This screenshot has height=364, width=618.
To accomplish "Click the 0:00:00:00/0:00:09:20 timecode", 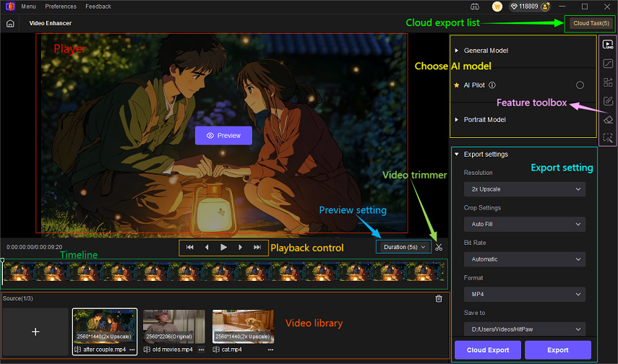I will pyautogui.click(x=34, y=247).
